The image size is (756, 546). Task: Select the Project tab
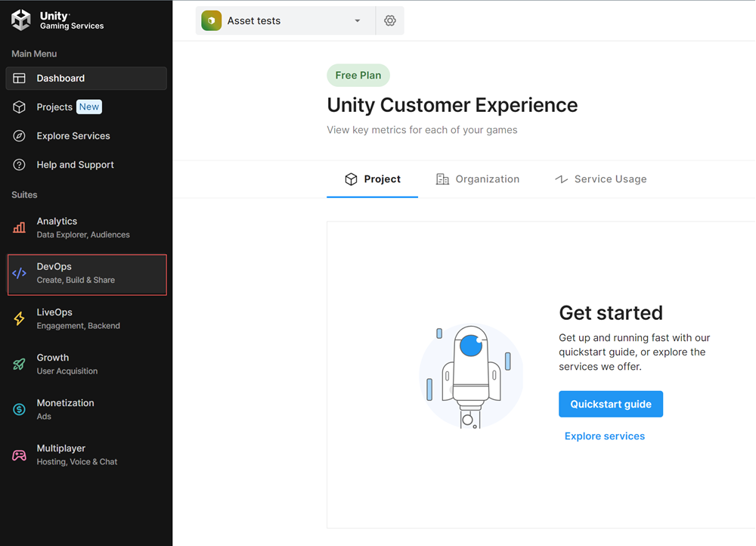point(373,179)
